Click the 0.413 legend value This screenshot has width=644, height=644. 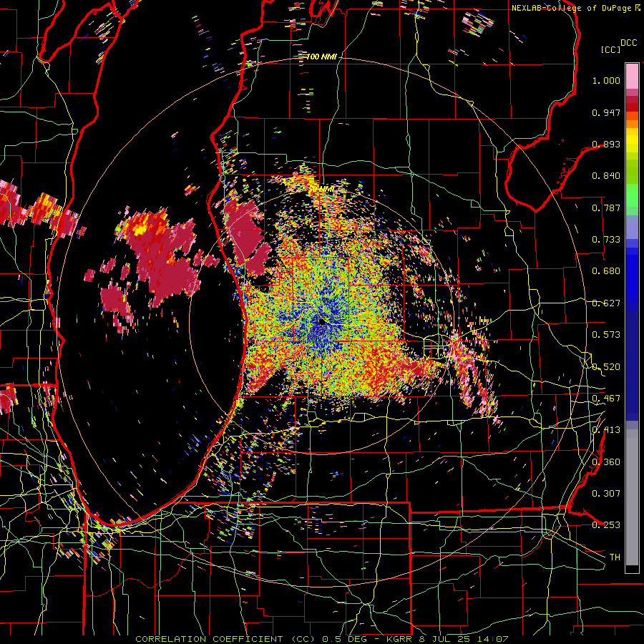click(606, 430)
